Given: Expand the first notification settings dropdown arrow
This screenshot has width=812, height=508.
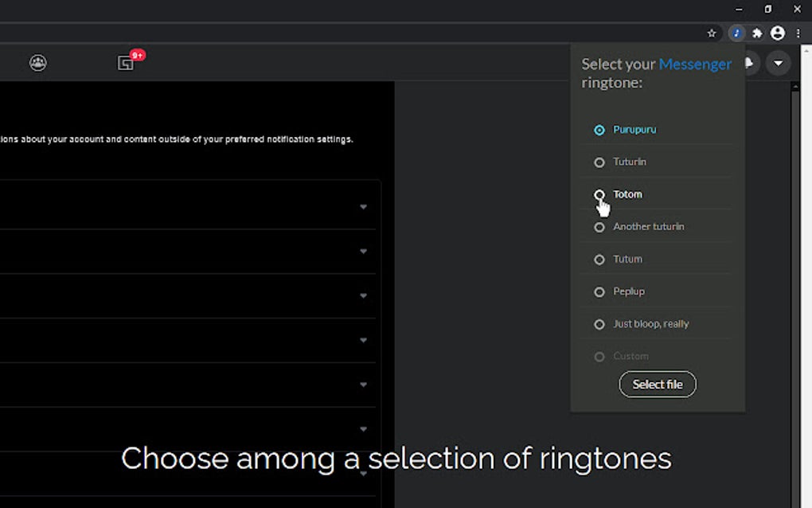Looking at the screenshot, I should [x=363, y=205].
